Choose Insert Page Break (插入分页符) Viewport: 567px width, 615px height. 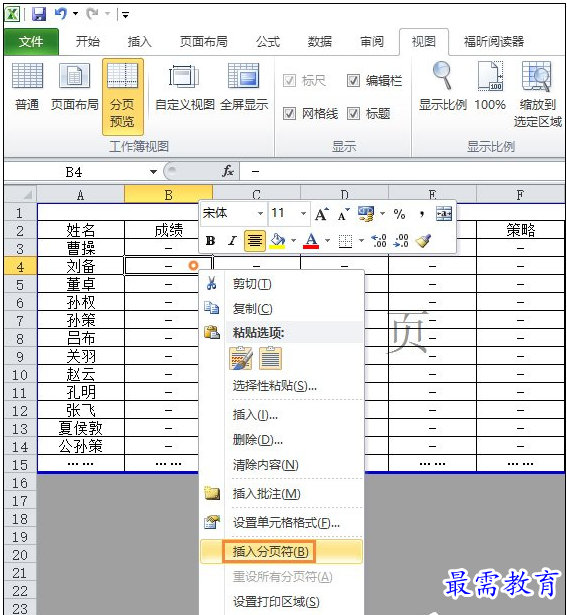point(282,552)
